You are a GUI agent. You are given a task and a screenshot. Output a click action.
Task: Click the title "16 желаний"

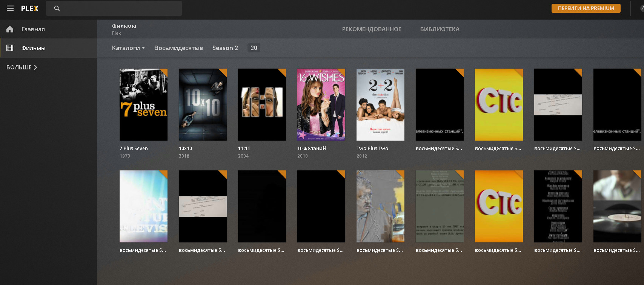tap(312, 149)
